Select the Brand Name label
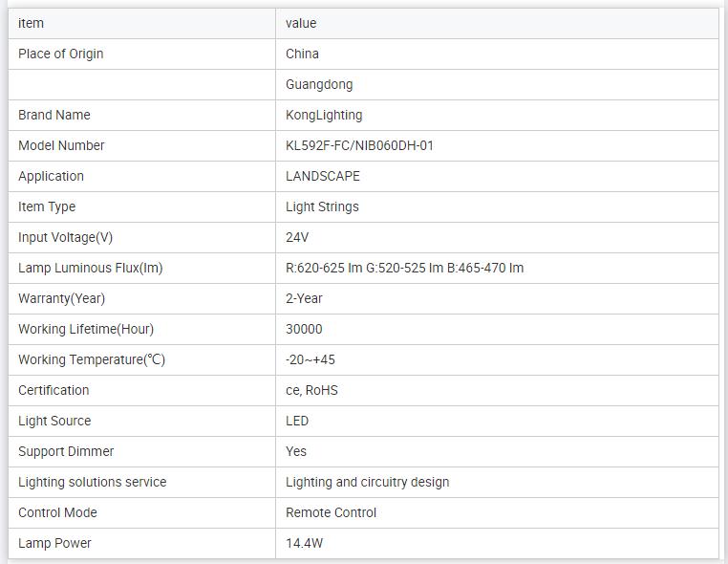 coord(54,115)
